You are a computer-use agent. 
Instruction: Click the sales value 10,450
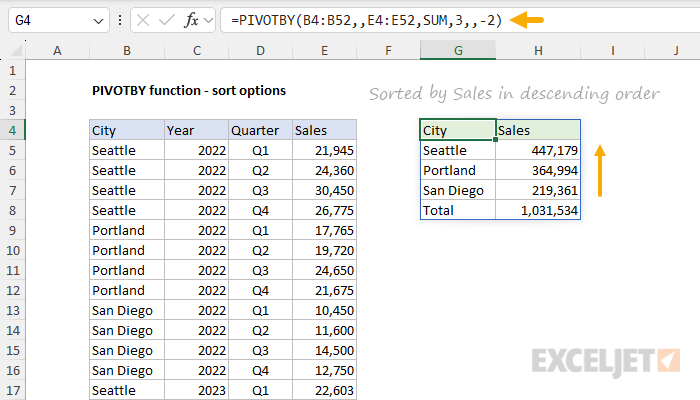[324, 310]
